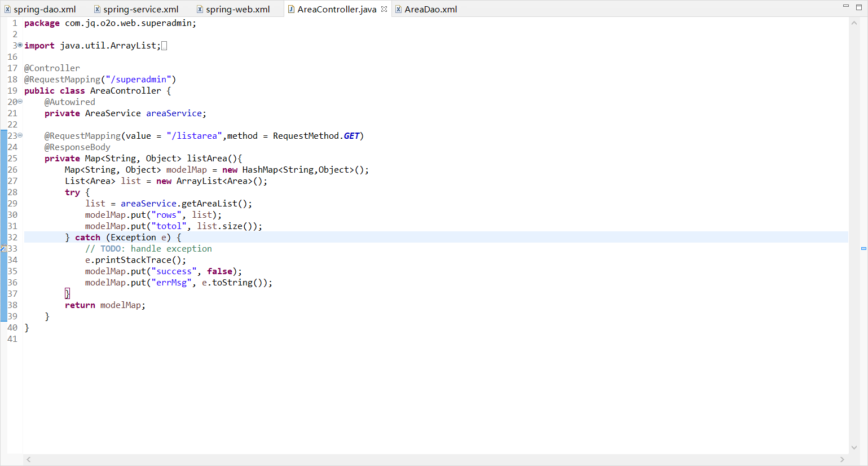The height and width of the screenshot is (466, 868).
Task: Click the "totol" string literal
Action: pos(169,226)
